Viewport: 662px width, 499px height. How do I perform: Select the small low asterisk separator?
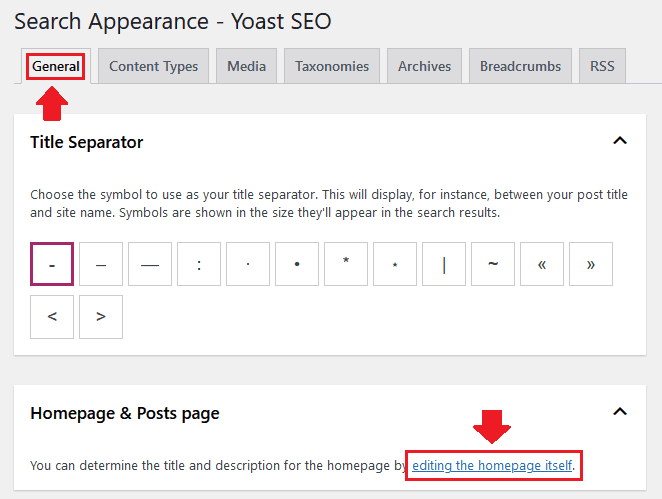tap(395, 264)
